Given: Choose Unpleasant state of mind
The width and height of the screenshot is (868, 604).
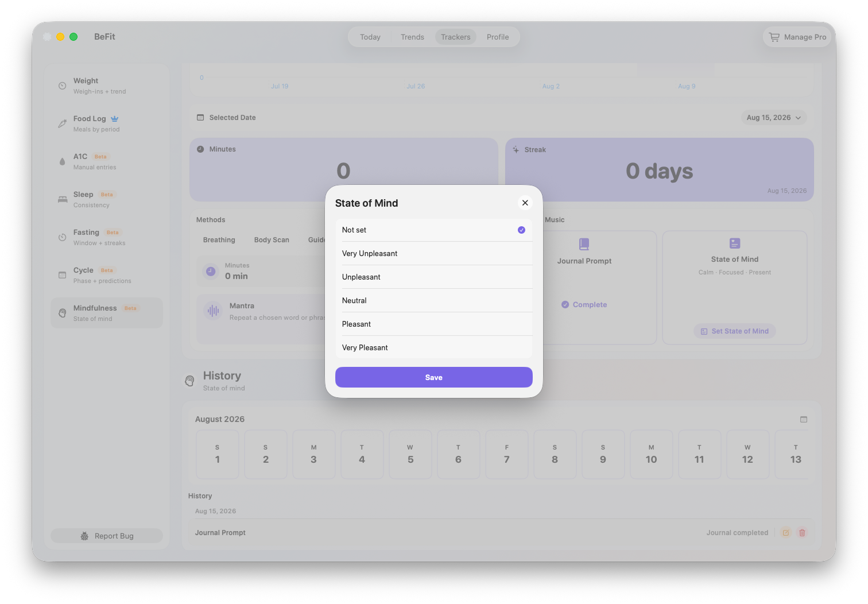Looking at the screenshot, I should tap(434, 277).
